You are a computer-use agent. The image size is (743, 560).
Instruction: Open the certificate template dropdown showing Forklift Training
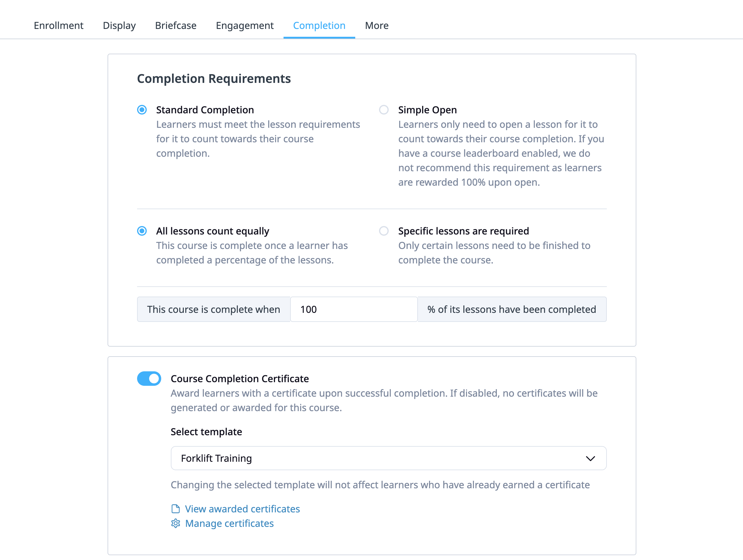388,458
